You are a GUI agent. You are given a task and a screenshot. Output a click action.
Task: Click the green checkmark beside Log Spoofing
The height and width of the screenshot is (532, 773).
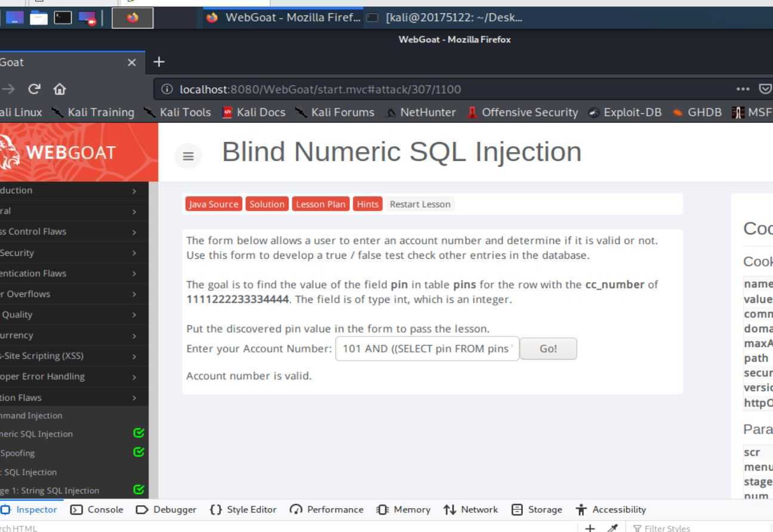(x=139, y=452)
